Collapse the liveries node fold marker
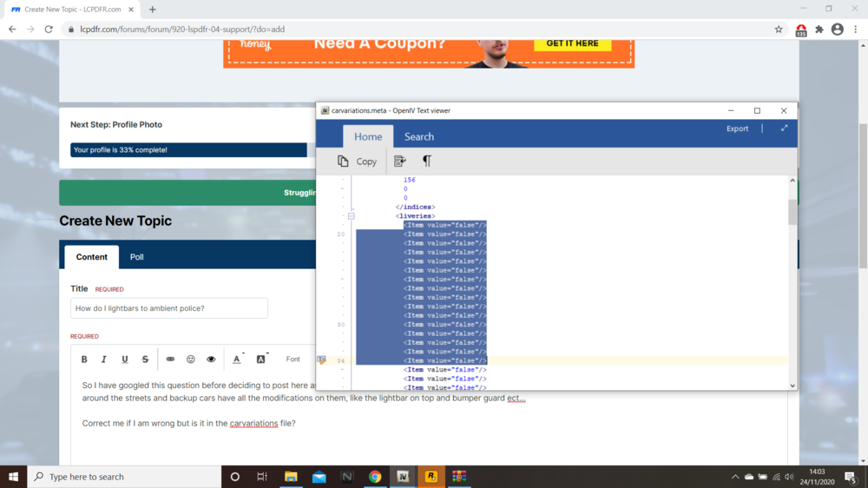This screenshot has height=488, width=868. pyautogui.click(x=351, y=216)
